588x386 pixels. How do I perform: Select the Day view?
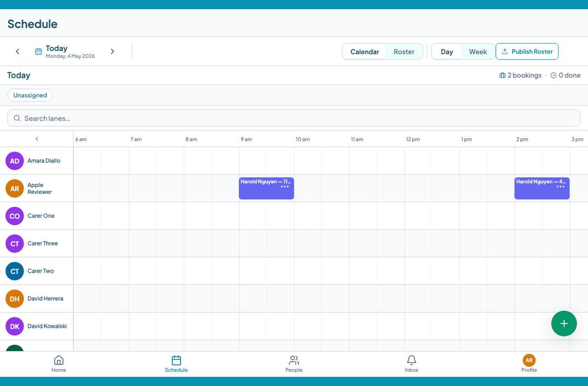click(x=447, y=52)
